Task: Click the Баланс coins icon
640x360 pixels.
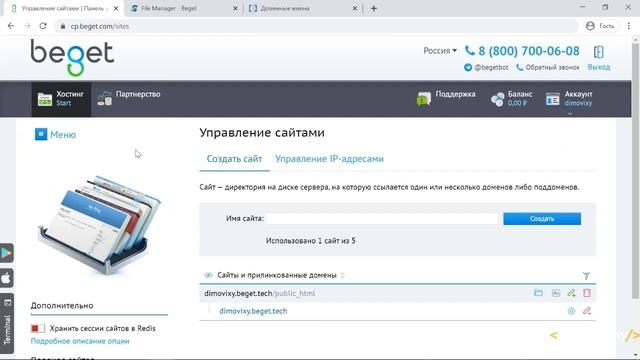Action: click(498, 99)
